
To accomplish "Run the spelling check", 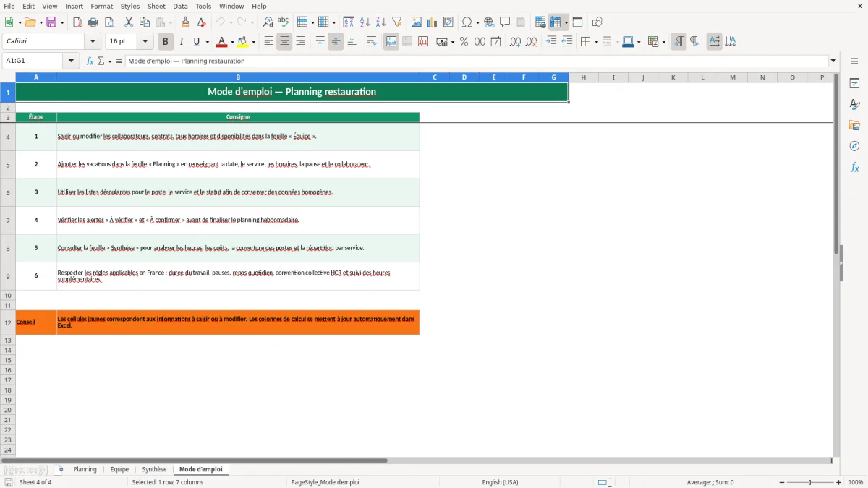I will pyautogui.click(x=284, y=22).
